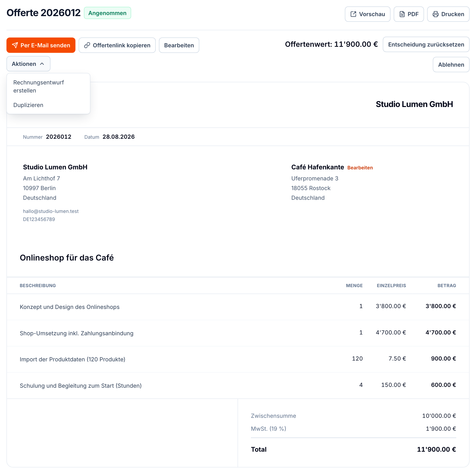Open the Bearbeiten button in the toolbar
Image resolution: width=476 pixels, height=474 pixels.
(x=179, y=45)
